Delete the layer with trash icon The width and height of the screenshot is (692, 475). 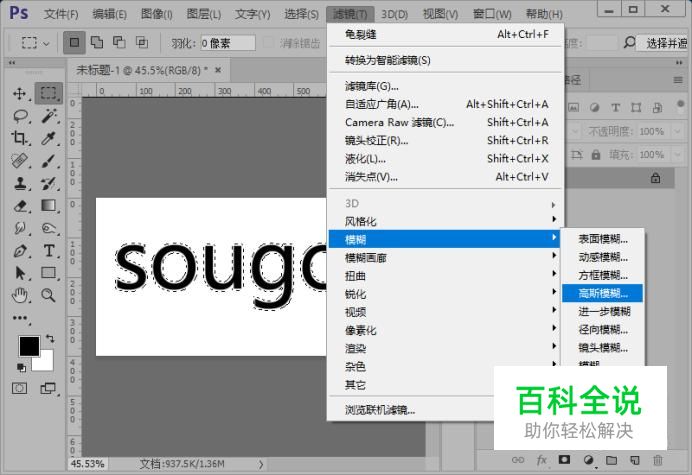click(658, 460)
